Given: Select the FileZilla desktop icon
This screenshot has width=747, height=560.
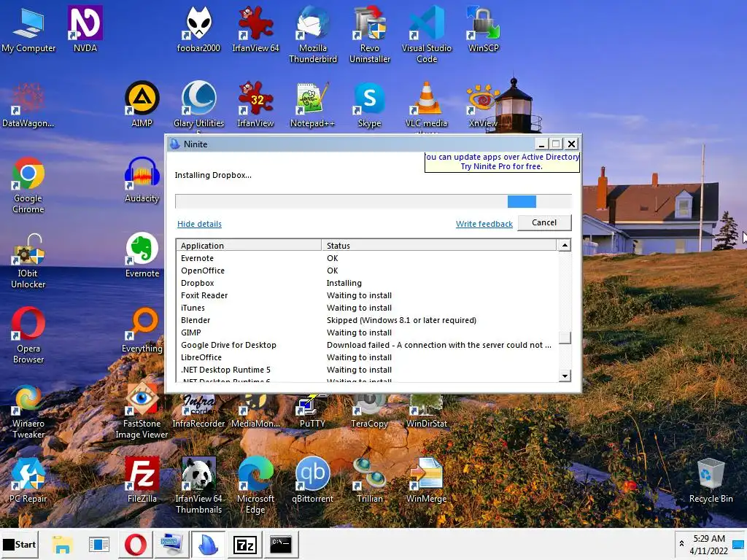Looking at the screenshot, I should (142, 480).
